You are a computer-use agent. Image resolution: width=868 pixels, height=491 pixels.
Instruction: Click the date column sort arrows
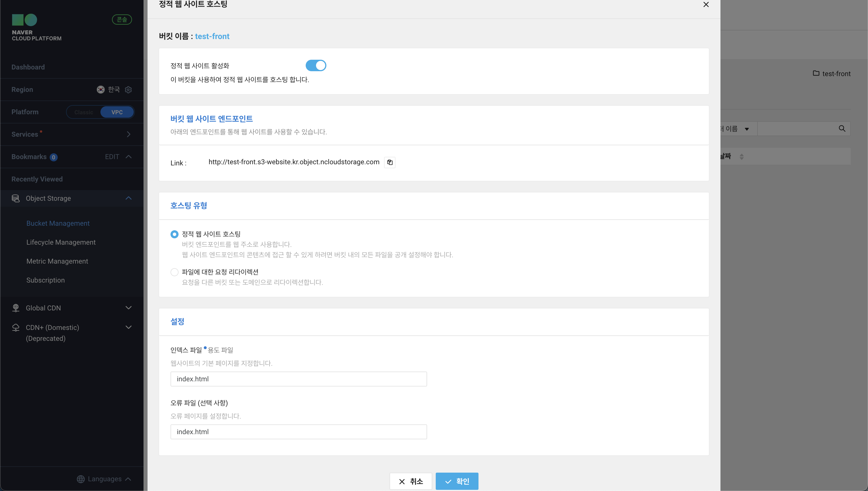coord(741,156)
